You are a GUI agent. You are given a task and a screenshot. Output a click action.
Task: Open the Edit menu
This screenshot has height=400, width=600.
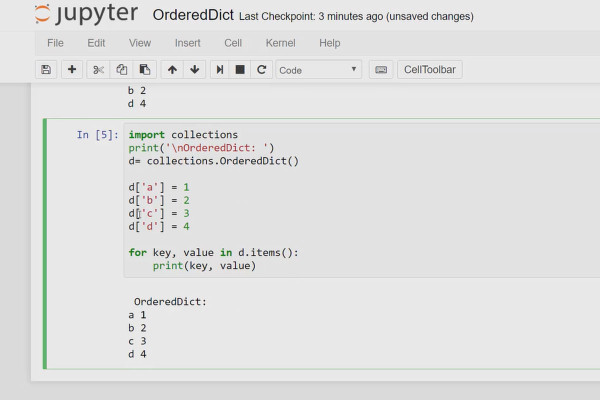96,43
